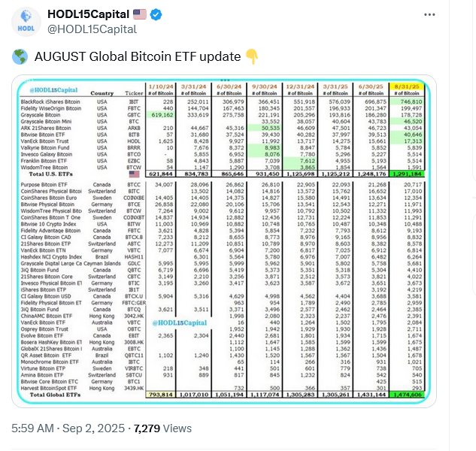Click the pointing-down hand emoji
The height and width of the screenshot is (451, 476).
pyautogui.click(x=253, y=56)
